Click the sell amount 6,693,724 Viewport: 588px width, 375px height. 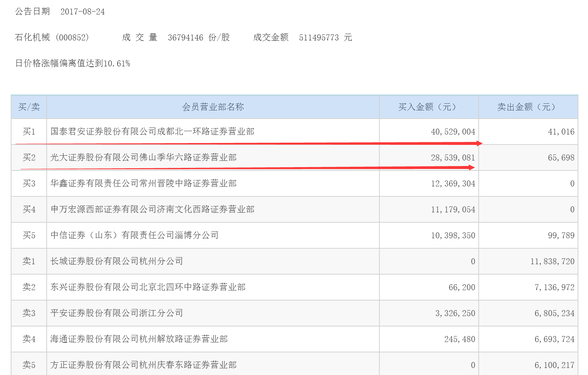coord(554,339)
